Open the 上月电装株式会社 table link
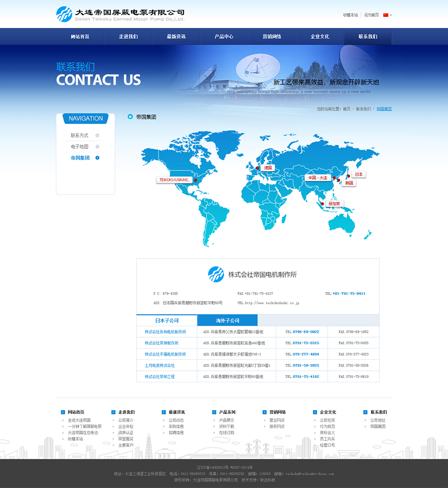448x488 pixels. pyautogui.click(x=160, y=366)
